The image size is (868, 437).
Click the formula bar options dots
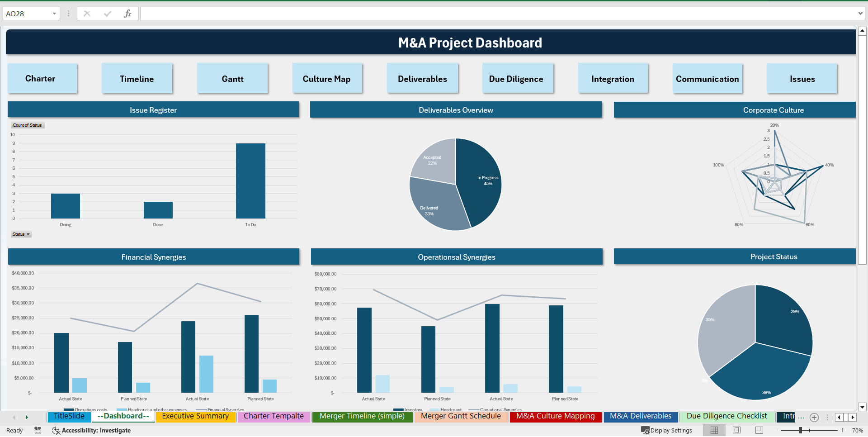(x=68, y=14)
